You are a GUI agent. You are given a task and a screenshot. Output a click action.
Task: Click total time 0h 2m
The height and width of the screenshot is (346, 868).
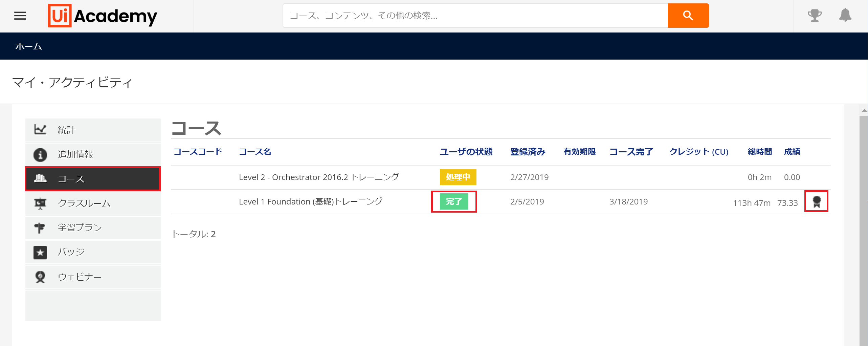[x=759, y=177]
